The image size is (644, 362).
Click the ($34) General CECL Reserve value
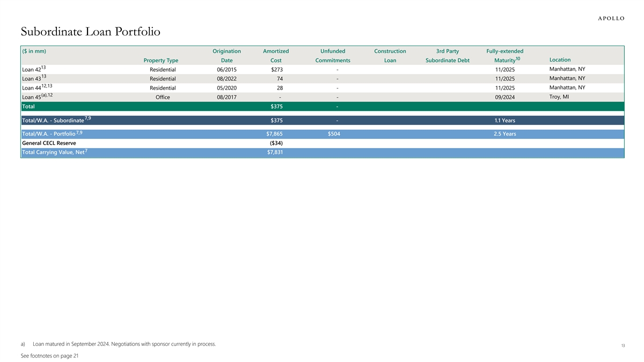276,143
